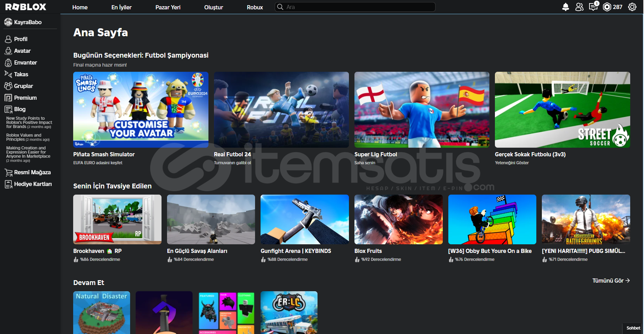Click the Devam Et heading
Screen dimensions: 644x334
[89, 283]
